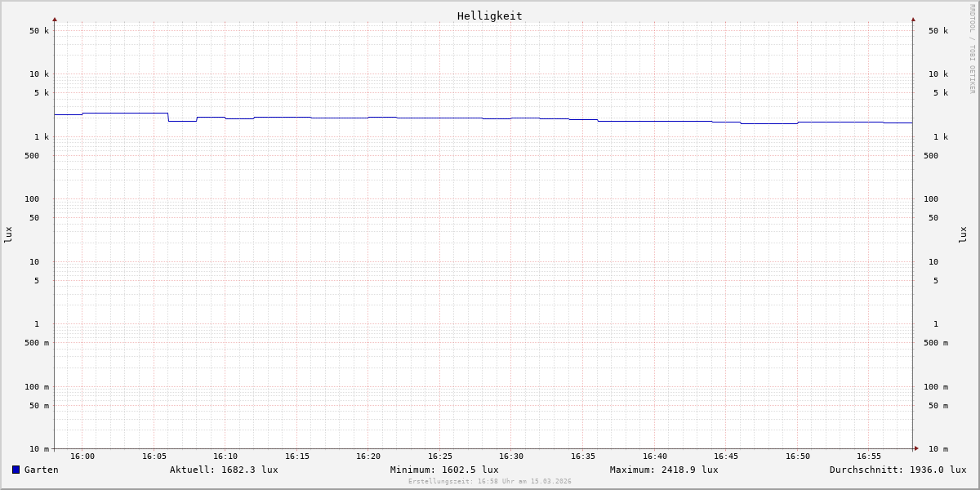Click the Helligkeit chart title
980x490 pixels.
[x=489, y=16]
